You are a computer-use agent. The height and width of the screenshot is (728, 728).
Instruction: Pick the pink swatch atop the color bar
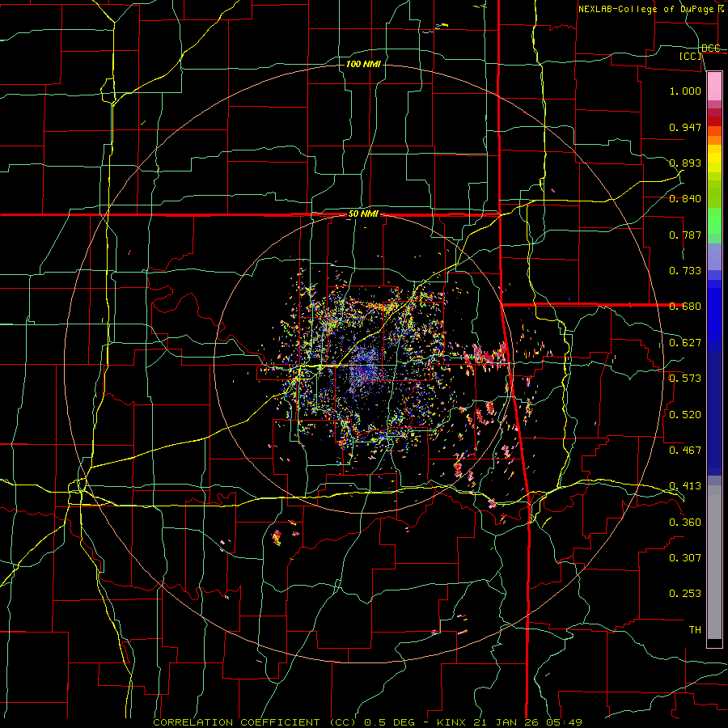click(x=714, y=86)
